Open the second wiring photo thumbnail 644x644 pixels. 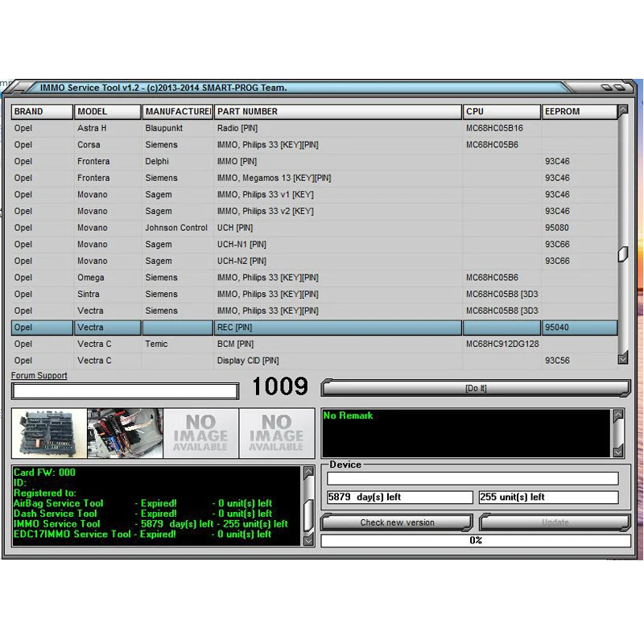[126, 433]
